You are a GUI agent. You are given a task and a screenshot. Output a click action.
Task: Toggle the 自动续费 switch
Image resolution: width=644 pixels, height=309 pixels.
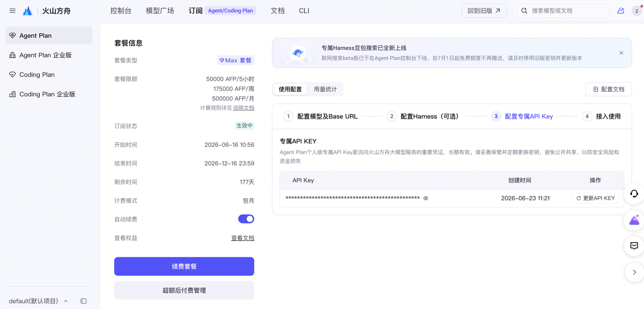pyautogui.click(x=246, y=219)
